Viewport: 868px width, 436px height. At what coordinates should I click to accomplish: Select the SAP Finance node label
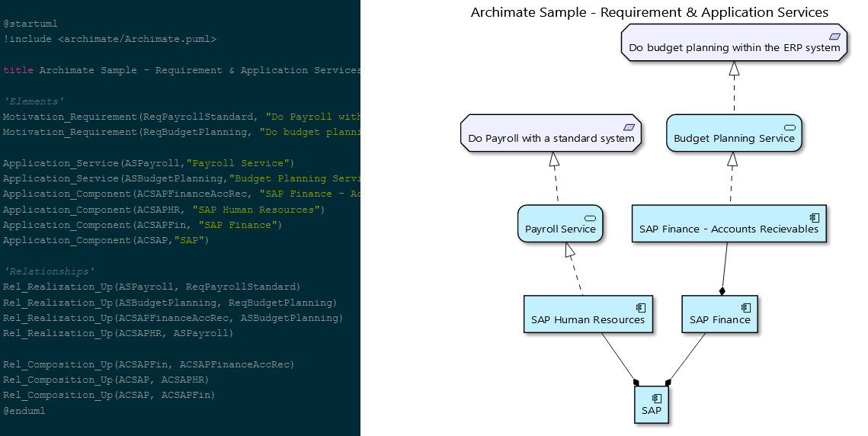pos(720,319)
